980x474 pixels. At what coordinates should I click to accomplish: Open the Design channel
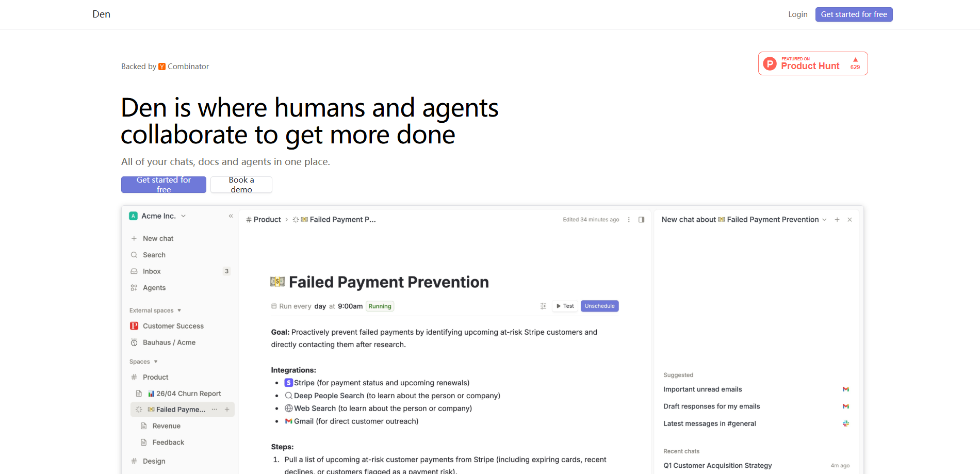coord(153,461)
